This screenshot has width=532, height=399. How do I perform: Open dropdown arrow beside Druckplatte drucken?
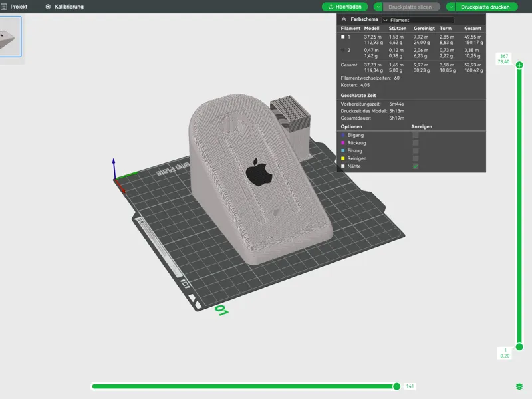(x=451, y=7)
